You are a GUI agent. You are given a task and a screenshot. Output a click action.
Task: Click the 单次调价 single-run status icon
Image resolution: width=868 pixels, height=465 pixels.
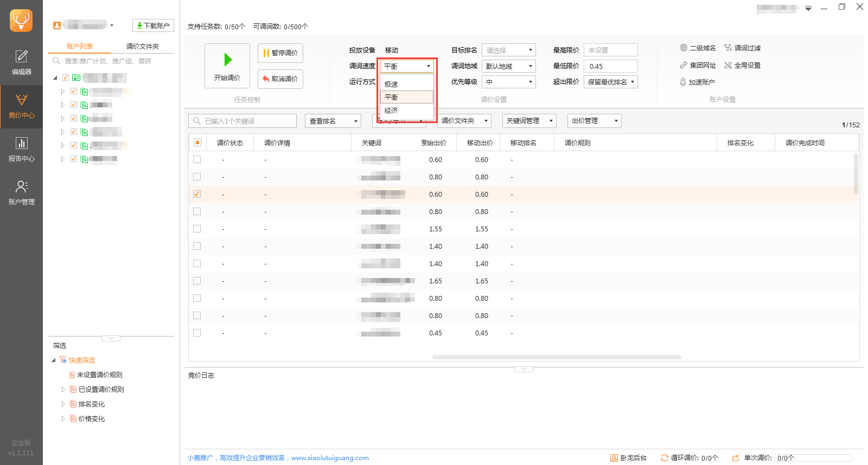coord(736,458)
